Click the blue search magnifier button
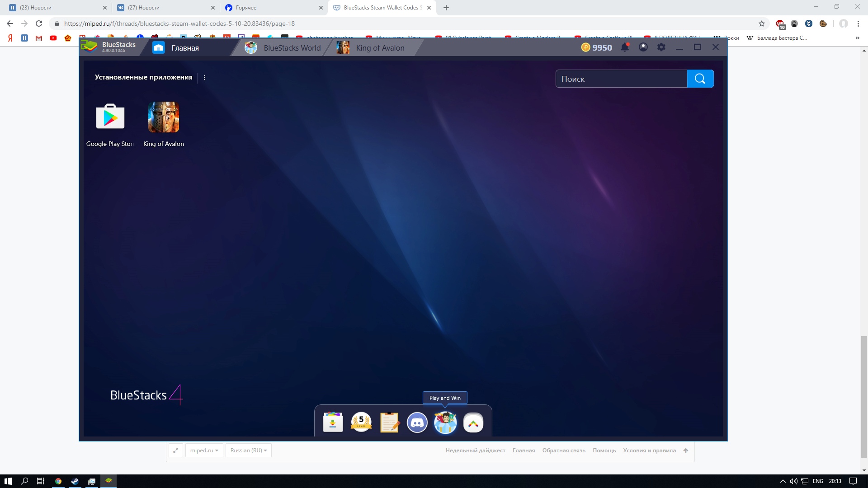 click(x=700, y=79)
